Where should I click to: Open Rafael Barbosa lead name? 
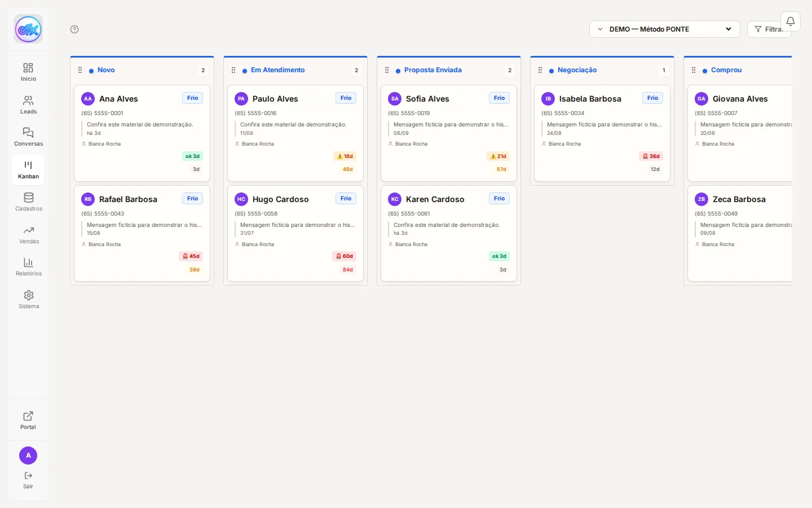[128, 199]
